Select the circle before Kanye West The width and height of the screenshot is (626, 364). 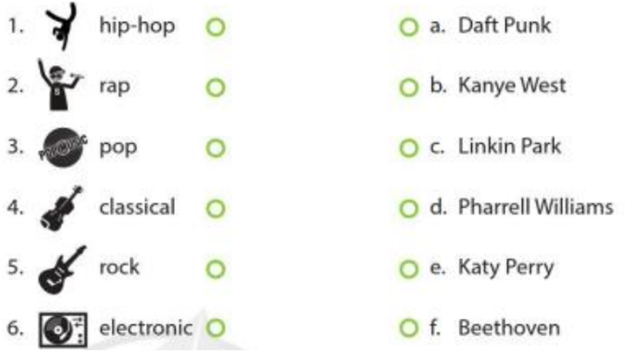click(409, 87)
